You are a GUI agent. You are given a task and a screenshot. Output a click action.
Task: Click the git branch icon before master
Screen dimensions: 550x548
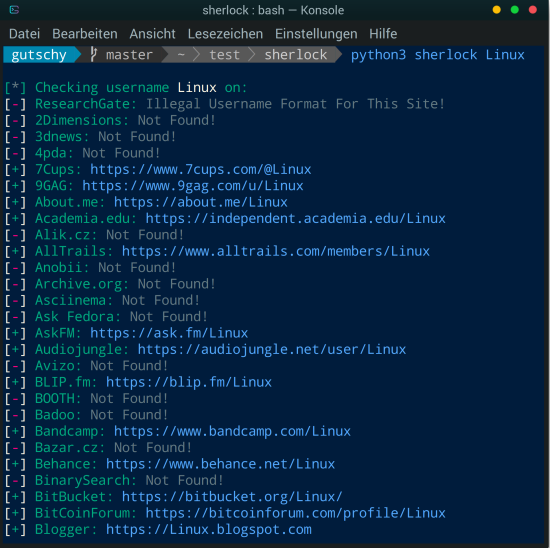click(93, 55)
